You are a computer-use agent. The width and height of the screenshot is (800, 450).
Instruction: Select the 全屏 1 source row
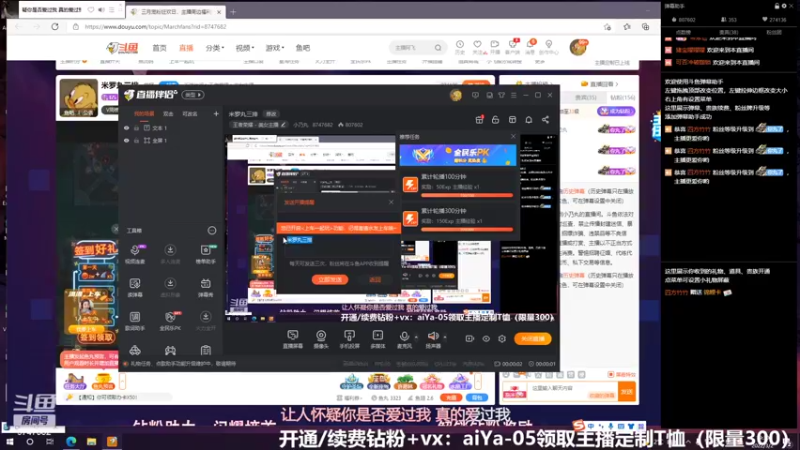click(x=171, y=140)
